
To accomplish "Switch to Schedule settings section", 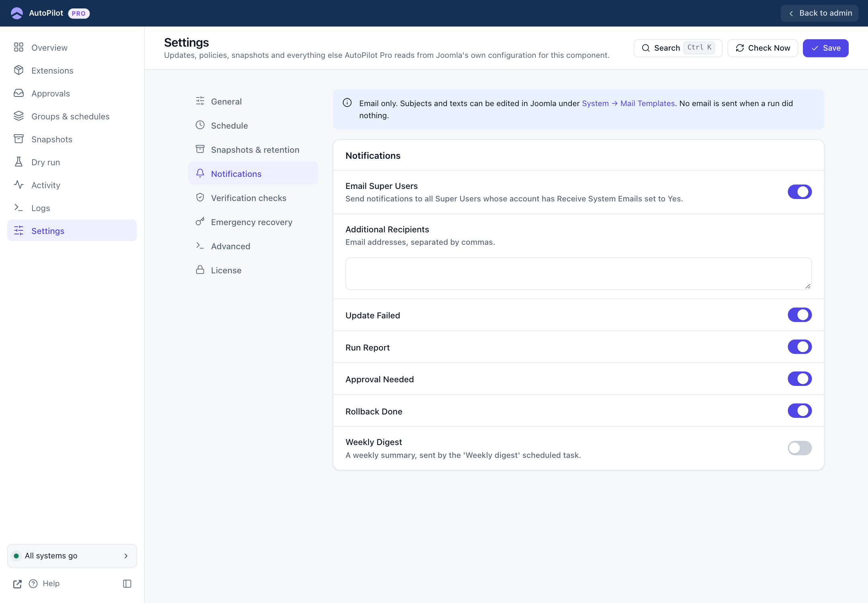I will (253, 125).
